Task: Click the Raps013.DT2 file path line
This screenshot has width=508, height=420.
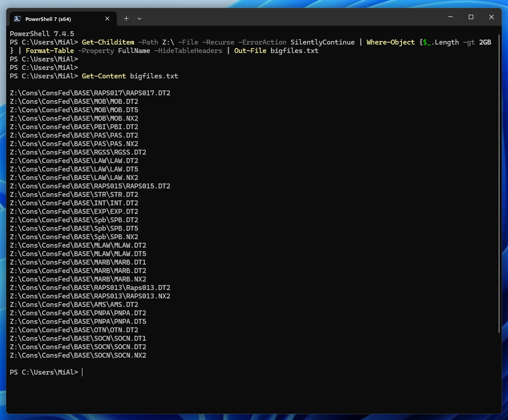Action: click(90, 288)
